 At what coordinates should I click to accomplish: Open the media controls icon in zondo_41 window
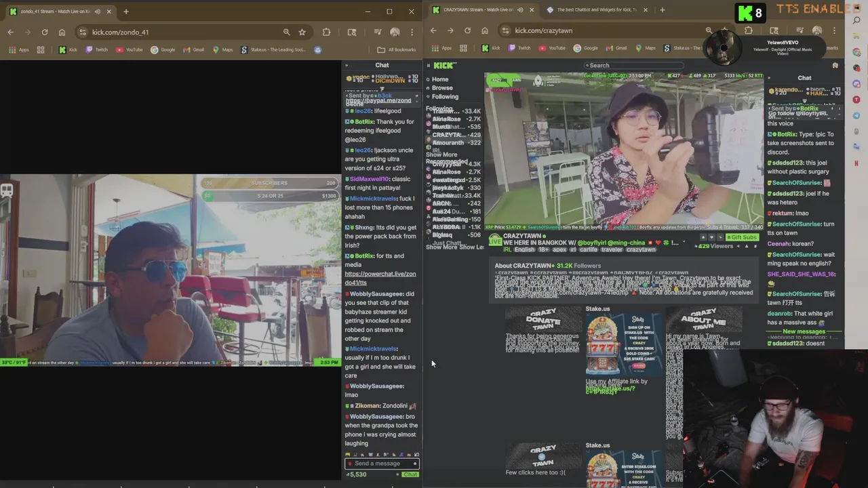click(x=378, y=32)
